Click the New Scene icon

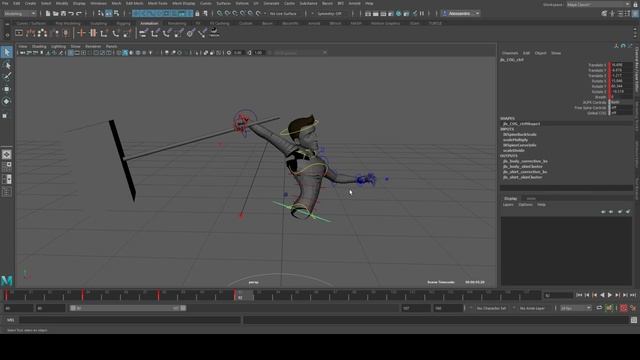tap(48, 13)
